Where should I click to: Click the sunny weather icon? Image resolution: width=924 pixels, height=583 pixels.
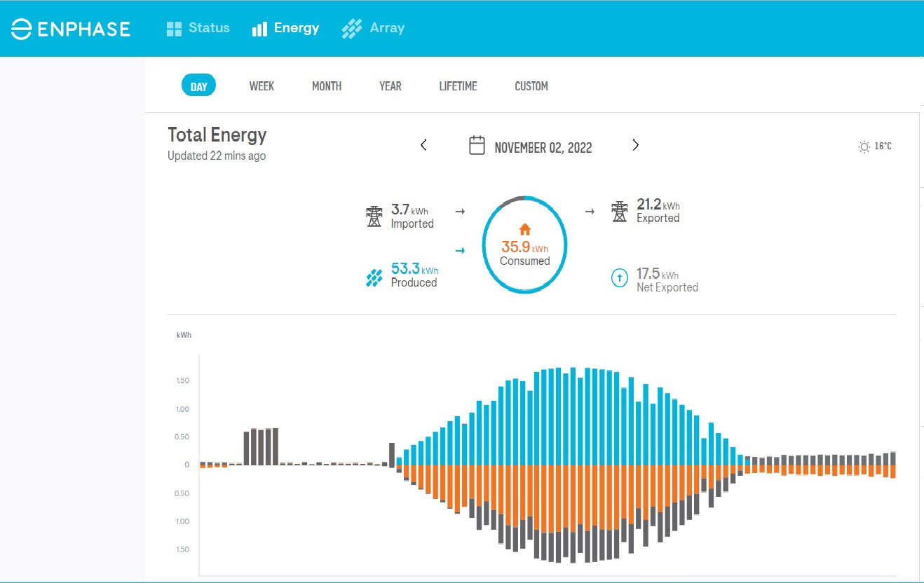[x=864, y=147]
